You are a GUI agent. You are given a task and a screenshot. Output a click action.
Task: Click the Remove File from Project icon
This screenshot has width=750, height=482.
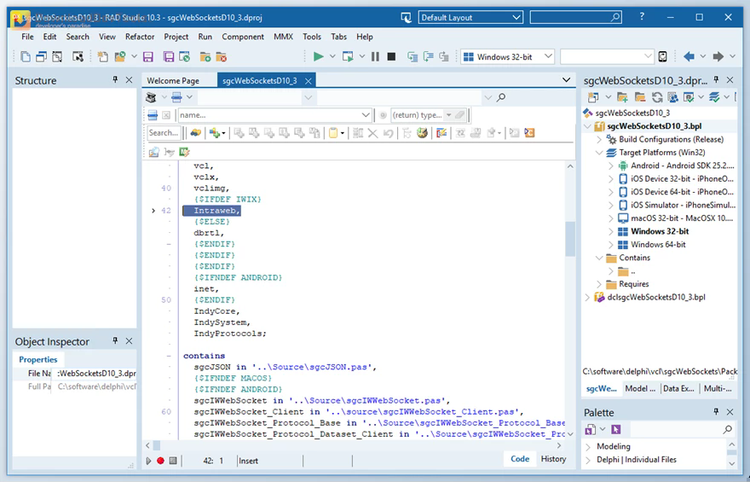[x=221, y=57]
